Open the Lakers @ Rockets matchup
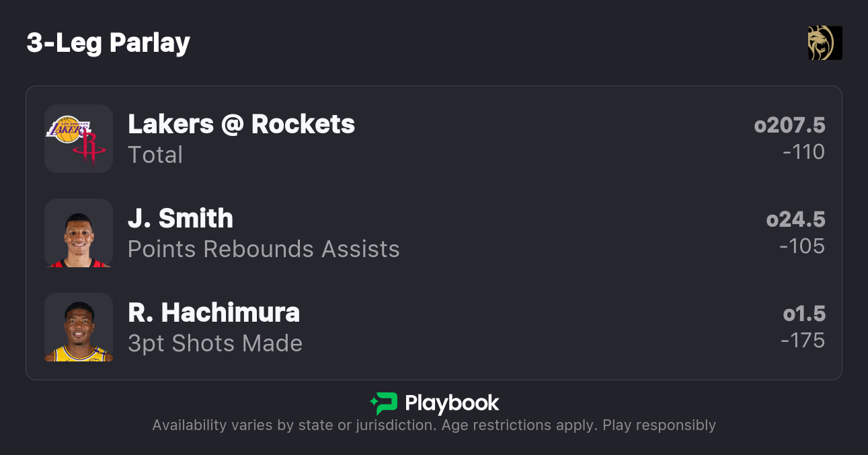868x455 pixels. [x=241, y=125]
